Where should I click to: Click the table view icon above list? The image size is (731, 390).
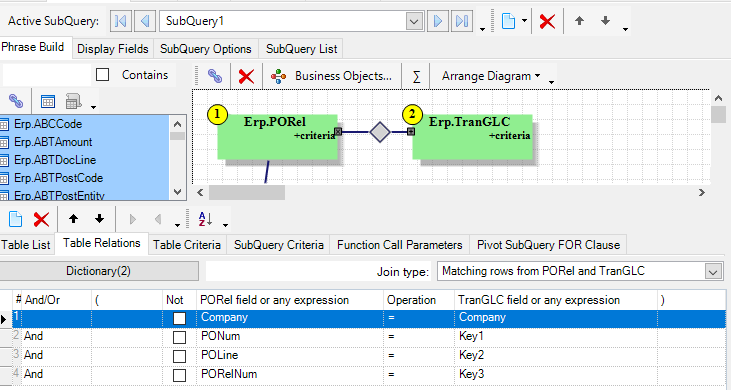pyautogui.click(x=48, y=101)
